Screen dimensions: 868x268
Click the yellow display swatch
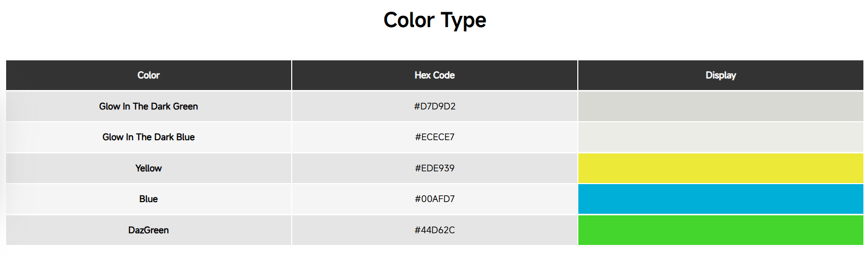[x=721, y=168]
